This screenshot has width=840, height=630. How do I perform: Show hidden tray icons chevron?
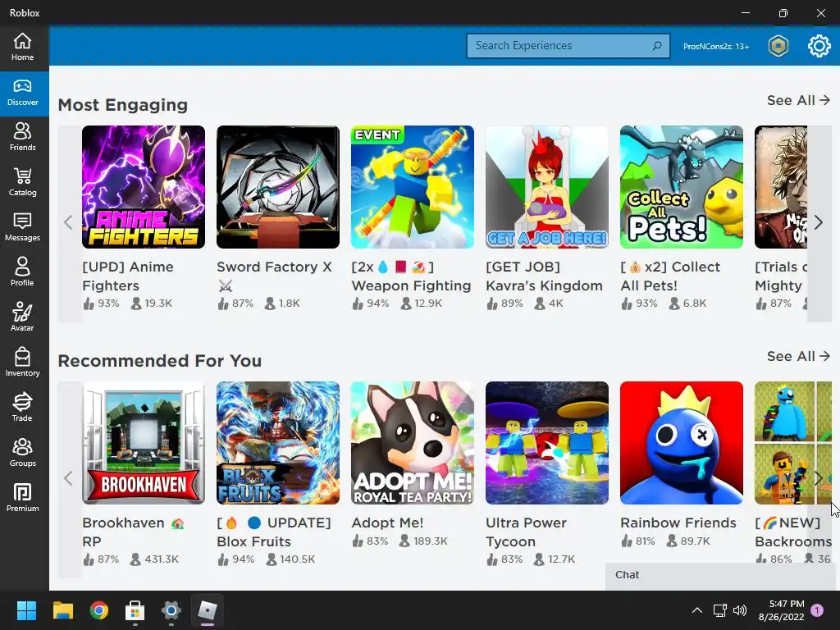(697, 610)
